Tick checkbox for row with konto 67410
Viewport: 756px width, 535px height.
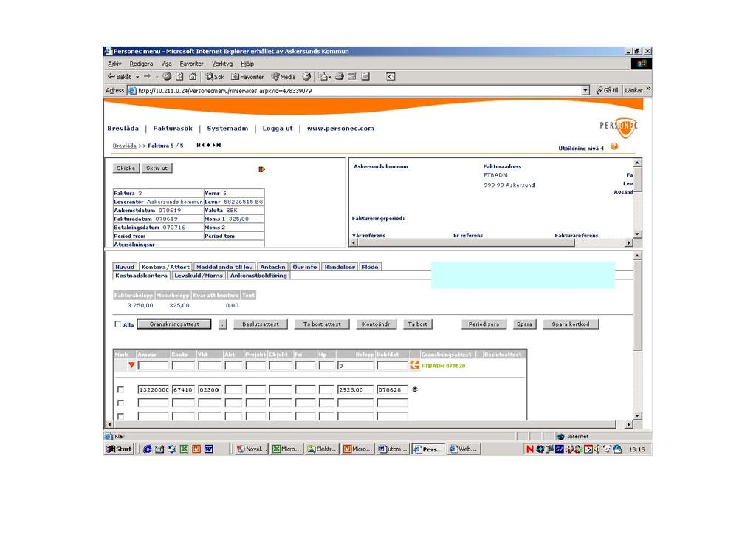click(120, 389)
